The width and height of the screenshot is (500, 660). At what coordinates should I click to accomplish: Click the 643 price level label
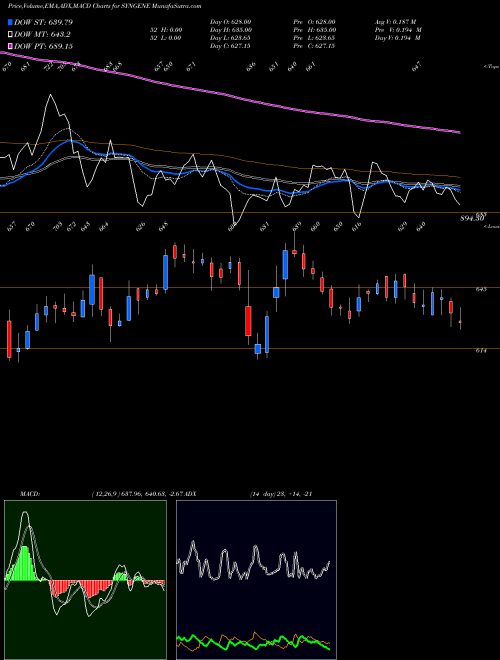[481, 289]
